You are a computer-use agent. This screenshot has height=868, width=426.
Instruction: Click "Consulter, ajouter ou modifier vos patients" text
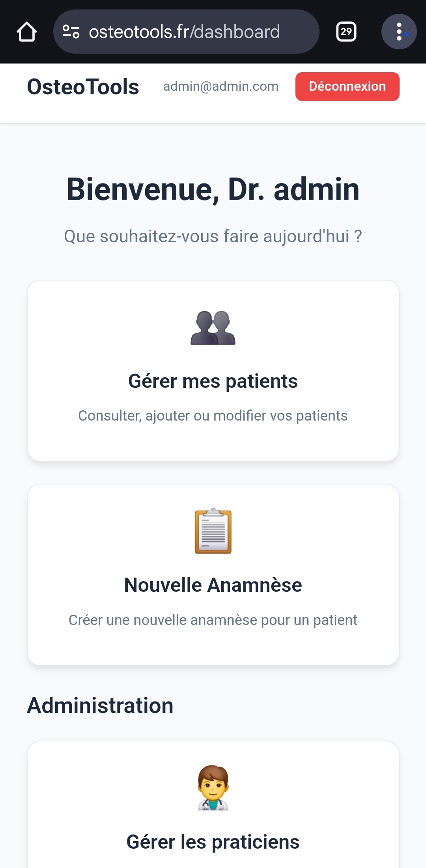[x=213, y=416]
